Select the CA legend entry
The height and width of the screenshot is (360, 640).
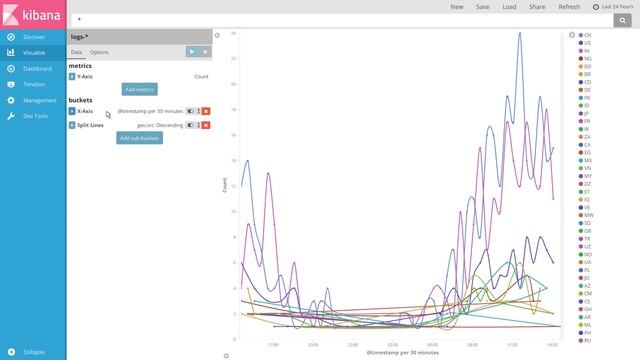tap(585, 145)
